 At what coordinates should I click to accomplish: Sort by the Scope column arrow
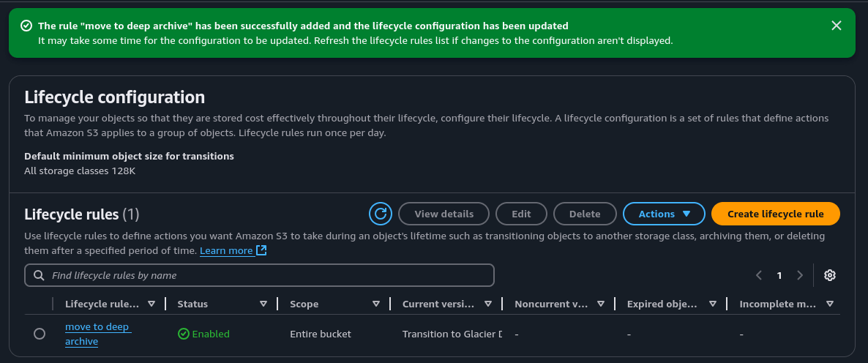(x=375, y=304)
